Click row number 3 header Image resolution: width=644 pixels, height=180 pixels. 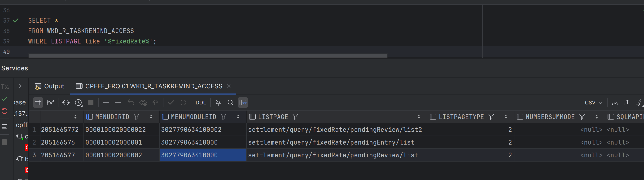(34, 155)
